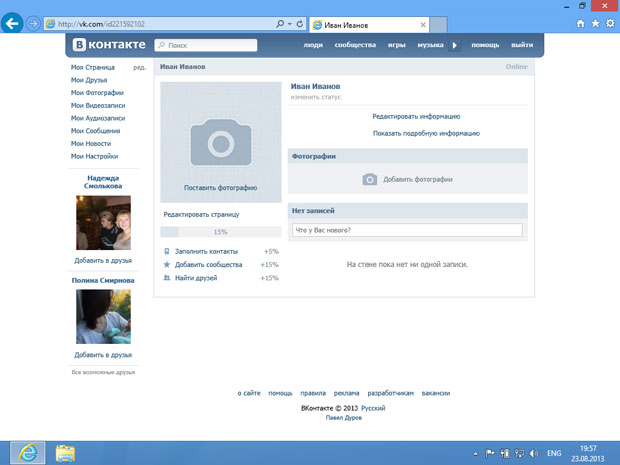
Task: Open Internet Explorer from the taskbar
Action: [28, 453]
